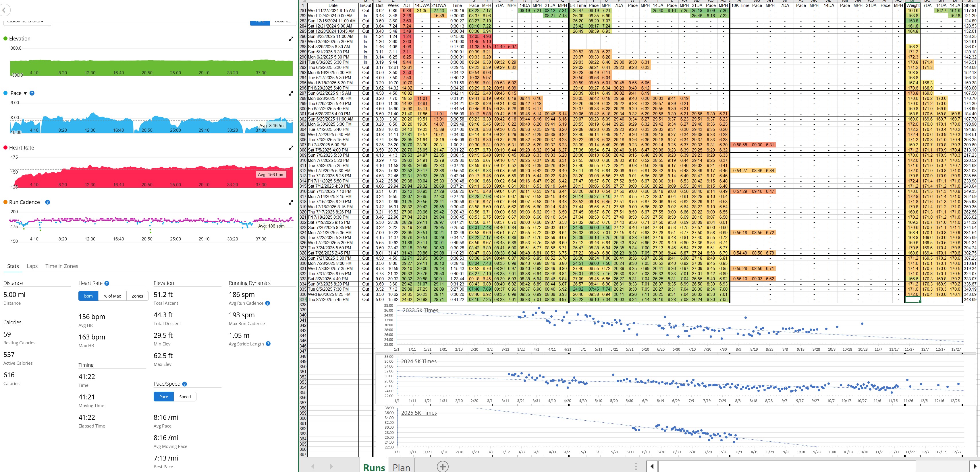
Task: Open the Pace metric dropdown arrow
Action: coord(26,94)
